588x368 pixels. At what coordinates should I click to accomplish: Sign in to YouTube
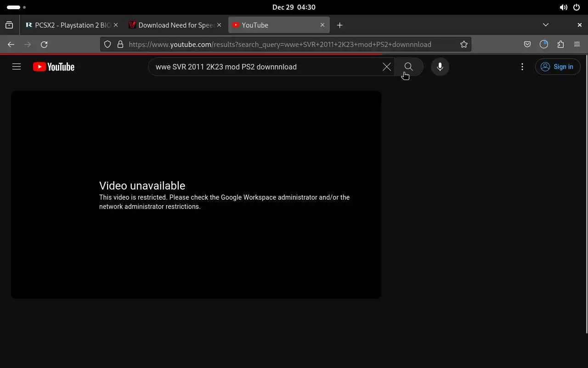click(558, 67)
